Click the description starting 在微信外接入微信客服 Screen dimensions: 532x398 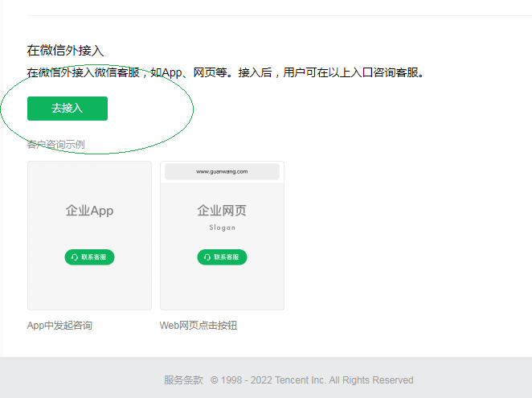click(226, 72)
